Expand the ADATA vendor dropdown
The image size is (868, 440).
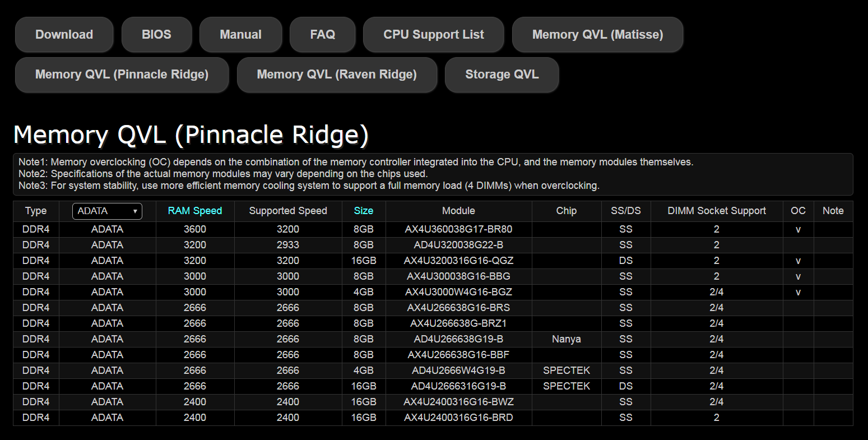click(107, 211)
